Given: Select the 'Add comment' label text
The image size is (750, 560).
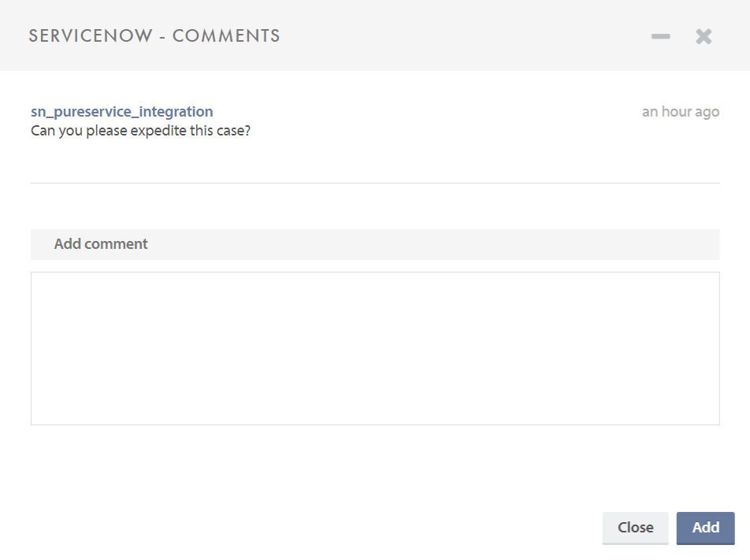Looking at the screenshot, I should (x=101, y=244).
